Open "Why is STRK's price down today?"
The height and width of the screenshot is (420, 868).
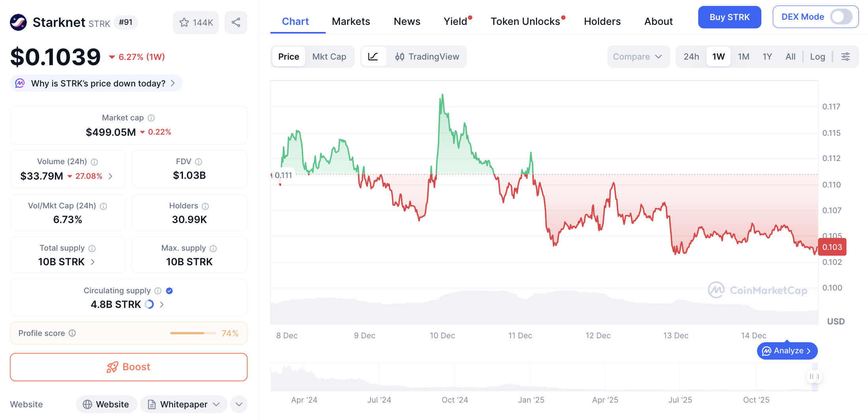pyautogui.click(x=98, y=83)
